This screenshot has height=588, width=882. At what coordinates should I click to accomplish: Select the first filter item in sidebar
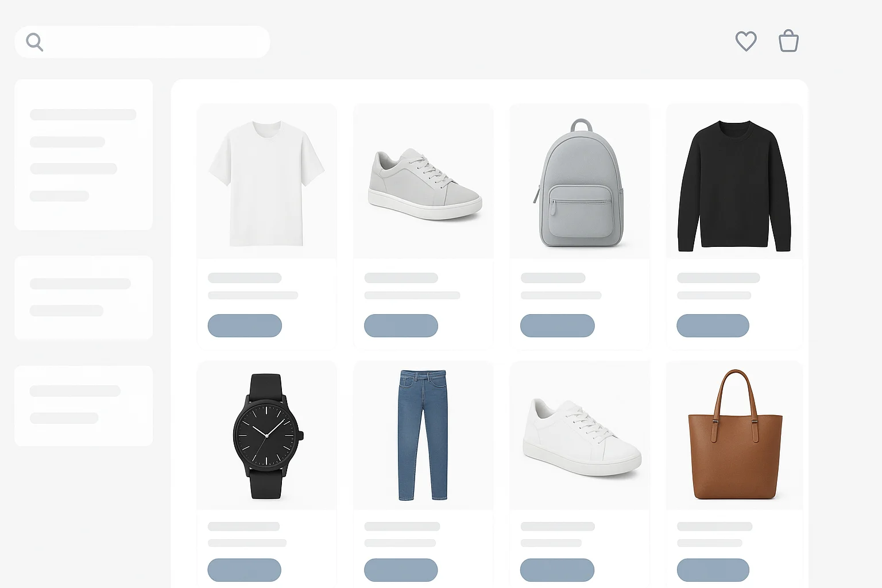point(83,114)
